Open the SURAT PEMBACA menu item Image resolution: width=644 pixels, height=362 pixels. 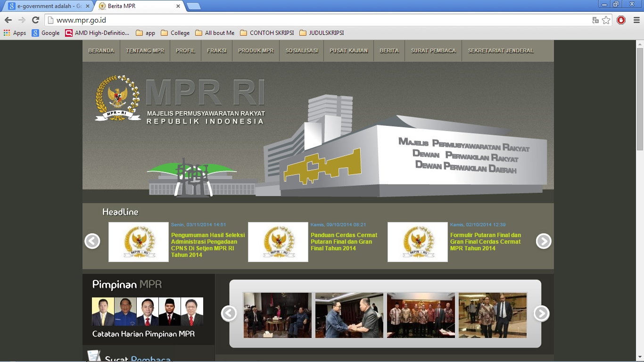coord(433,51)
